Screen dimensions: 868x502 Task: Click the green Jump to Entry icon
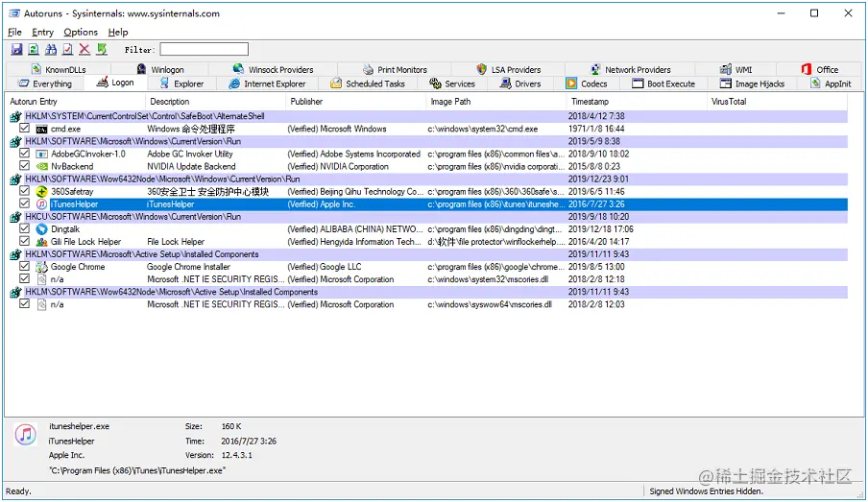coord(102,49)
